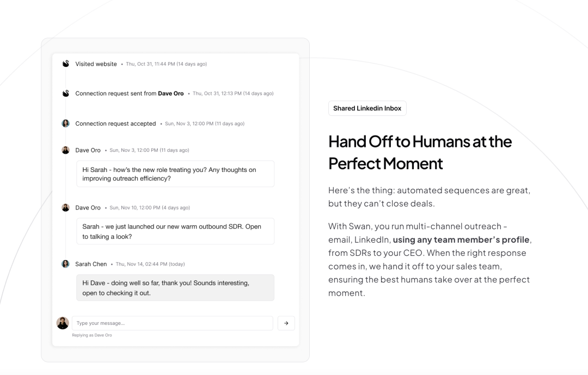Click Replying as Dave Oro caption
588x375 pixels.
pyautogui.click(x=92, y=335)
